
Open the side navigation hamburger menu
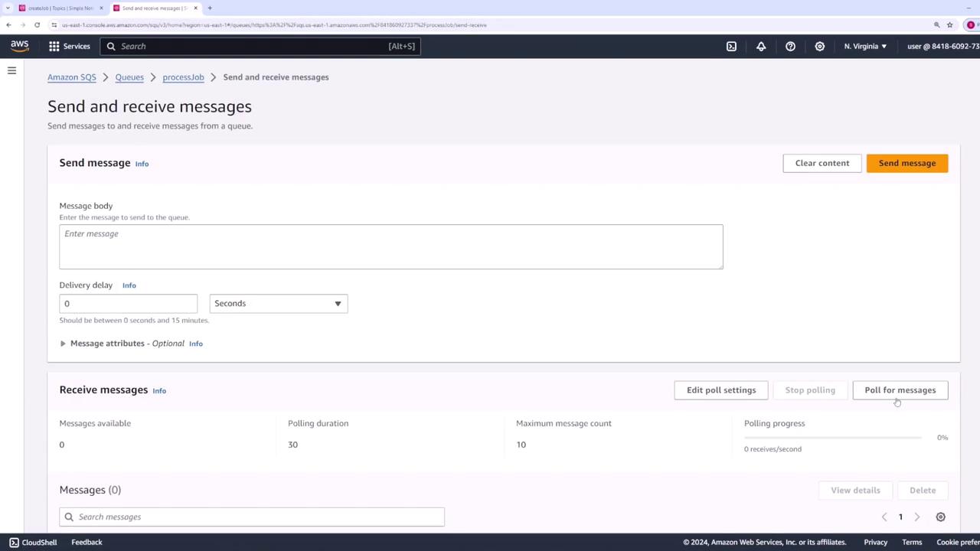click(11, 70)
